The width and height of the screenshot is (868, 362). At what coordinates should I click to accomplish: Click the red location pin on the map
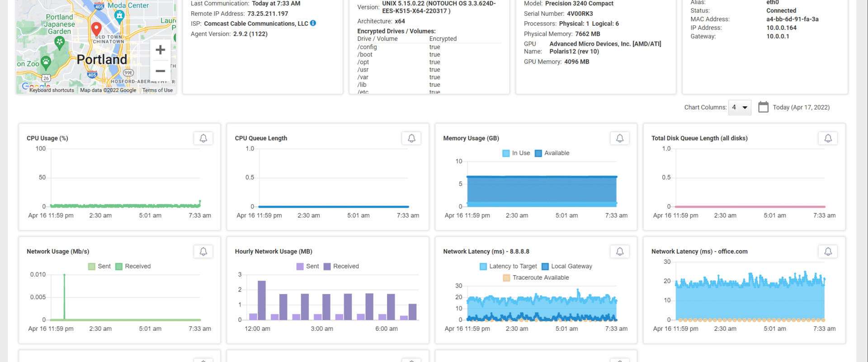[96, 29]
